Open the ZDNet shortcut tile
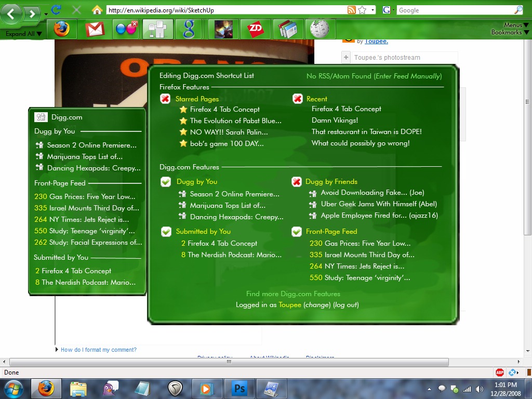 click(255, 29)
